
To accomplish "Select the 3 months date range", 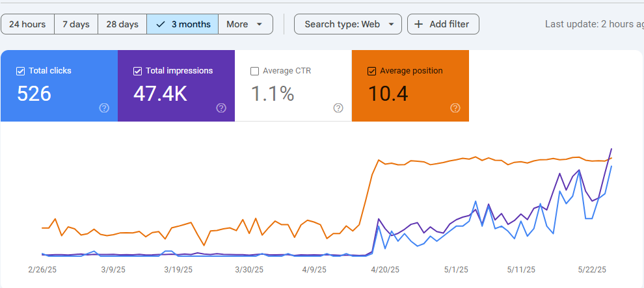I will [183, 24].
